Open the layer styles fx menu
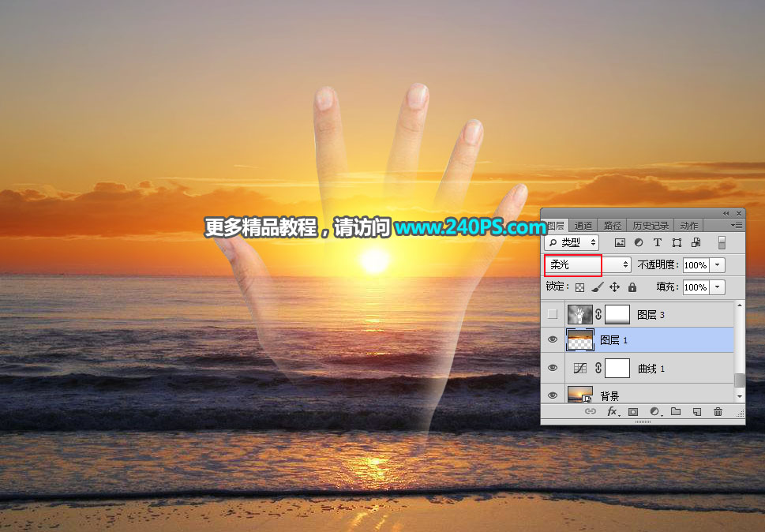The image size is (765, 532). (613, 411)
